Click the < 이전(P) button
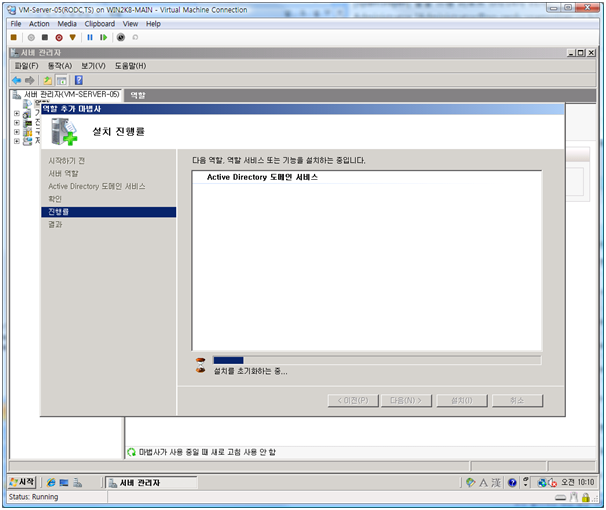The image size is (606, 510). (353, 401)
